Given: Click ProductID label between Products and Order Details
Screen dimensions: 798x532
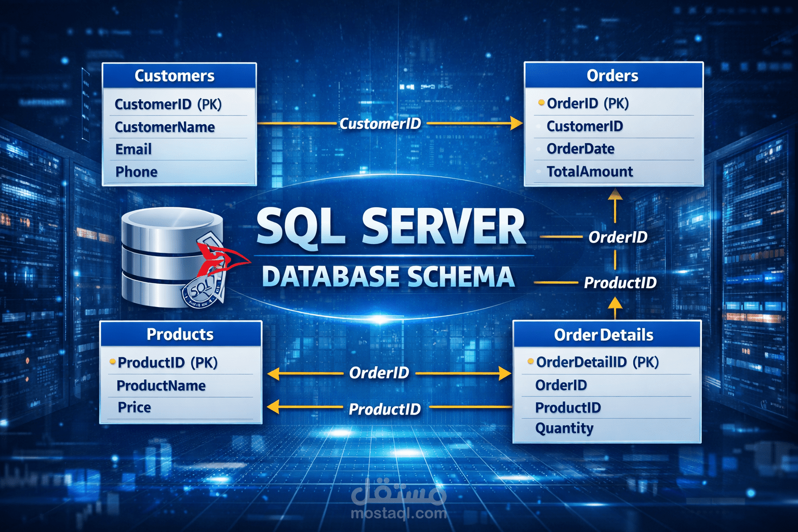Looking at the screenshot, I should 384,409.
